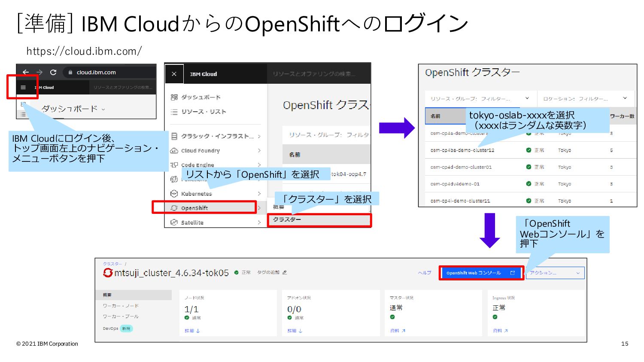Expand Satellite submenu arrow
The height and width of the screenshot is (362, 644).
[x=259, y=222]
